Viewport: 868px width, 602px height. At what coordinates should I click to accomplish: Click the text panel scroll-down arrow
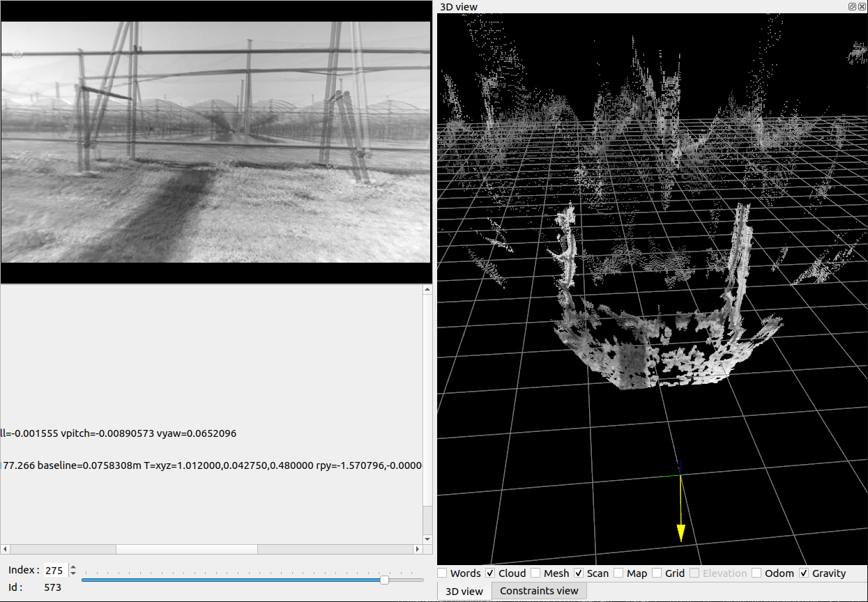tap(427, 539)
